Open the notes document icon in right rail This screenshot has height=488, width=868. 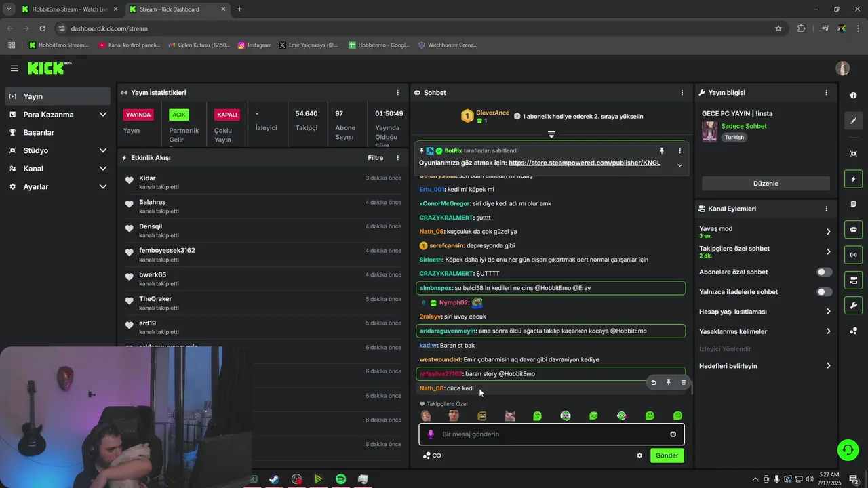click(x=853, y=204)
